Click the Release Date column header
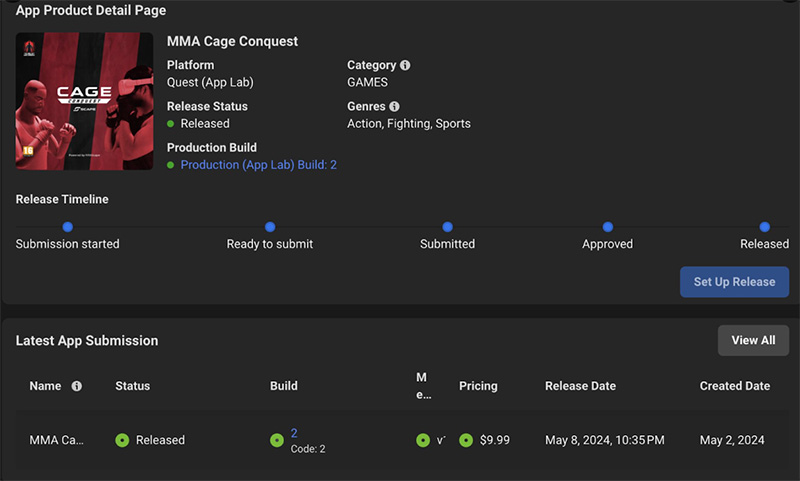The width and height of the screenshot is (800, 481). tap(580, 386)
